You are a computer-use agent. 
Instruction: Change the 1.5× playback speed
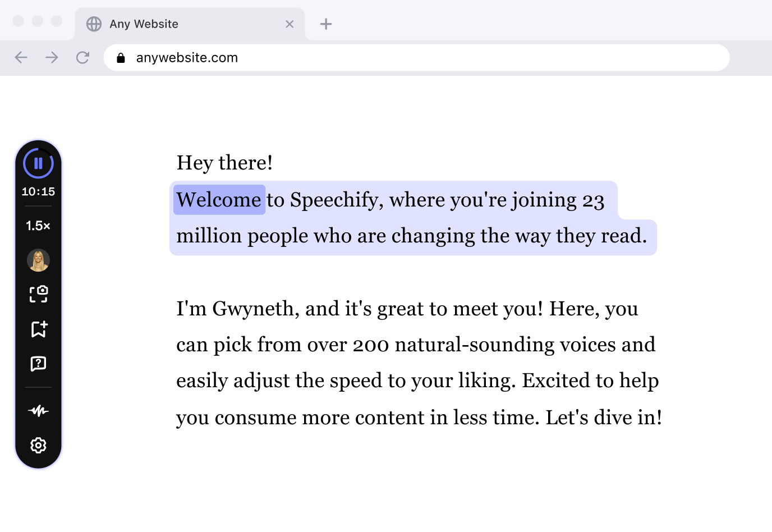click(x=38, y=226)
